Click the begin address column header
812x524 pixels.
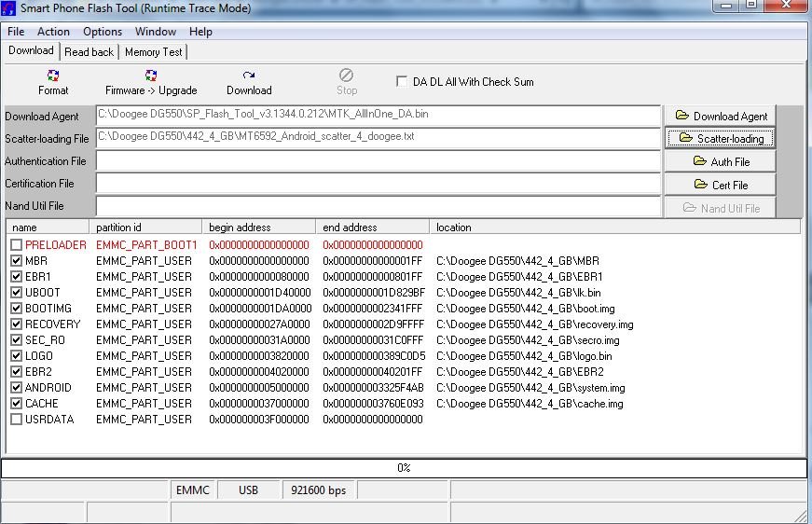[x=259, y=227]
